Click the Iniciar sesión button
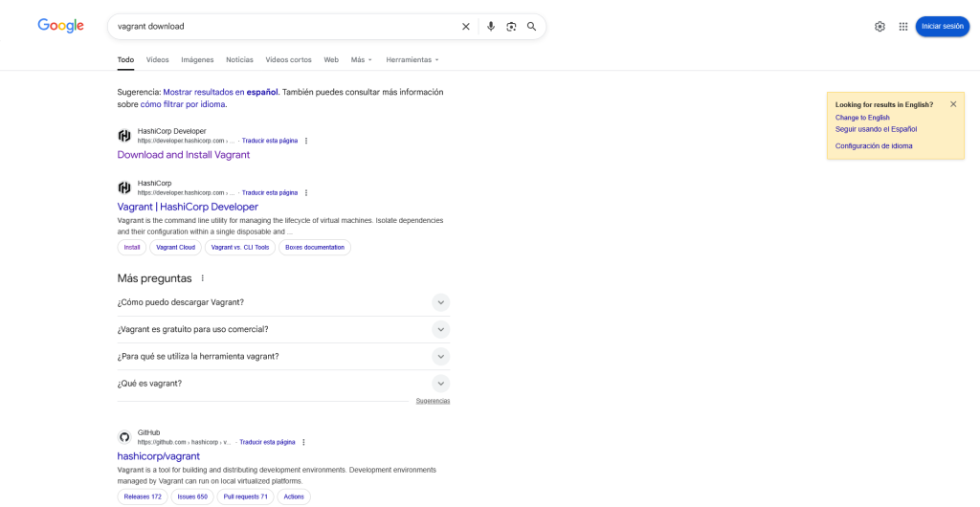The width and height of the screenshot is (980, 507). (x=942, y=27)
